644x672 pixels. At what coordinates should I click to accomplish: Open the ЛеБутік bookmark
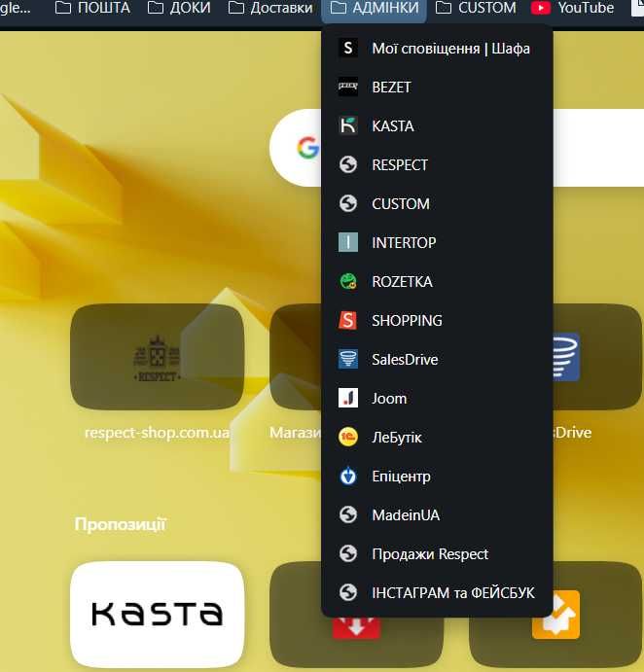click(437, 438)
